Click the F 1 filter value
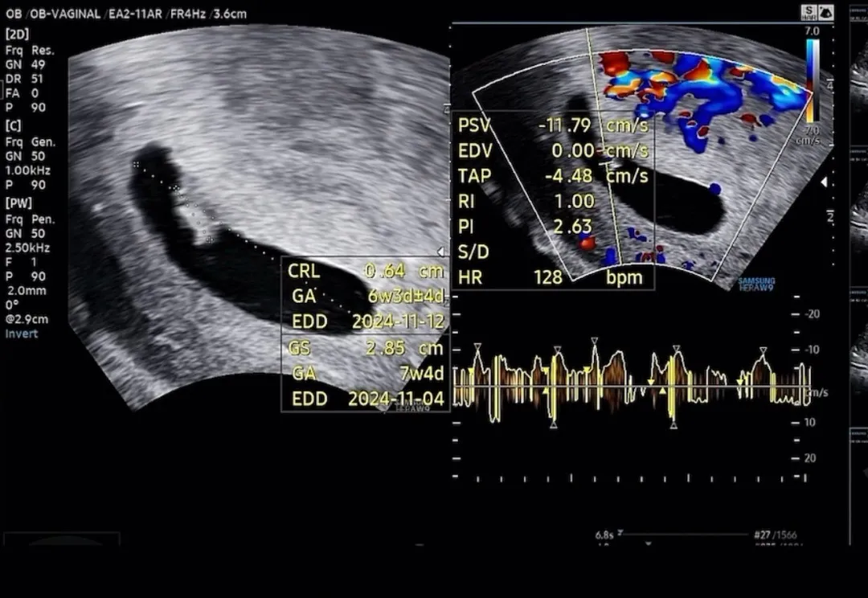The width and height of the screenshot is (868, 598). pos(21,263)
